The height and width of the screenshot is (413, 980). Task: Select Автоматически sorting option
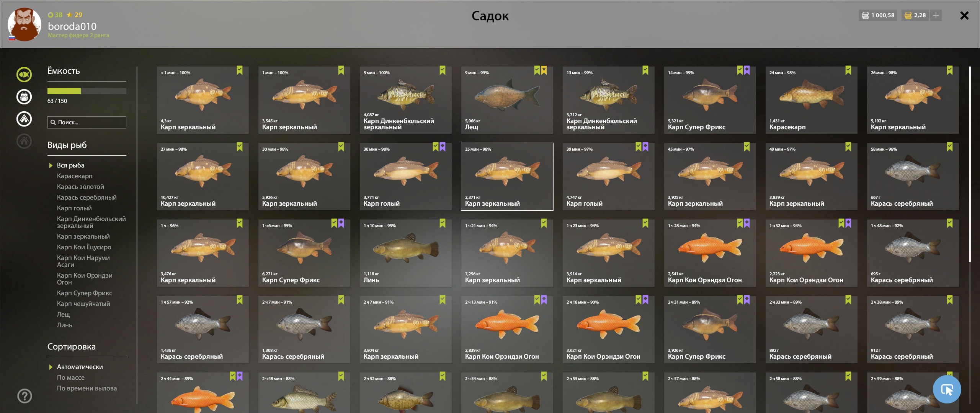tap(80, 367)
